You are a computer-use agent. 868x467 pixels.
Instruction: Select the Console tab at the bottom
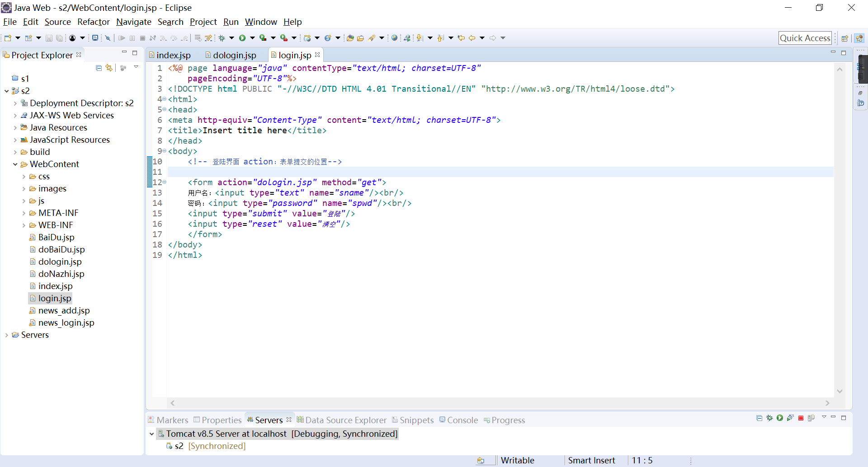(x=462, y=420)
